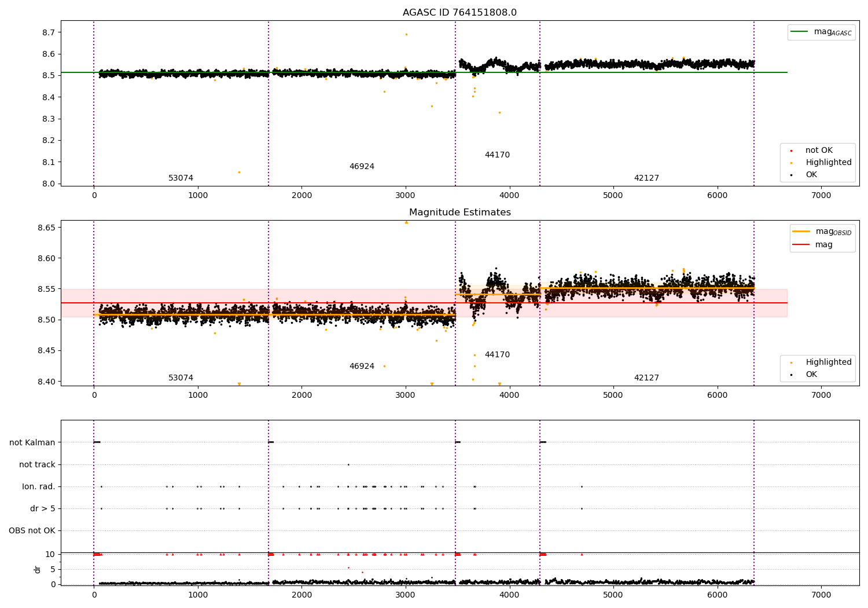
Task: Click the 'dr' y-axis label
Action: coord(38,569)
